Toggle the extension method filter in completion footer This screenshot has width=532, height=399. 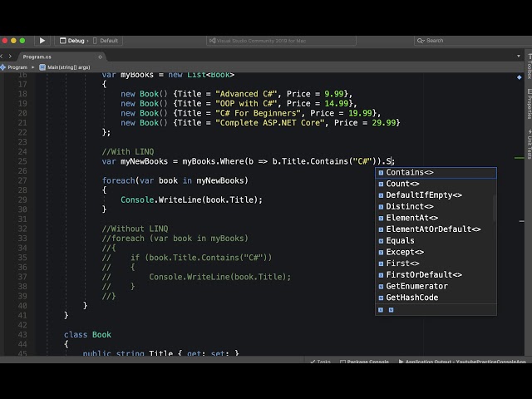click(381, 310)
